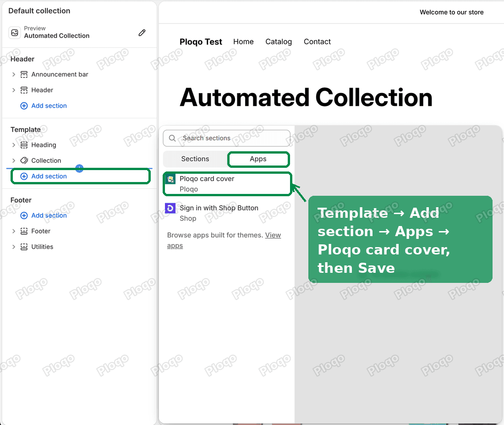Expand the Heading section row

pyautogui.click(x=13, y=145)
